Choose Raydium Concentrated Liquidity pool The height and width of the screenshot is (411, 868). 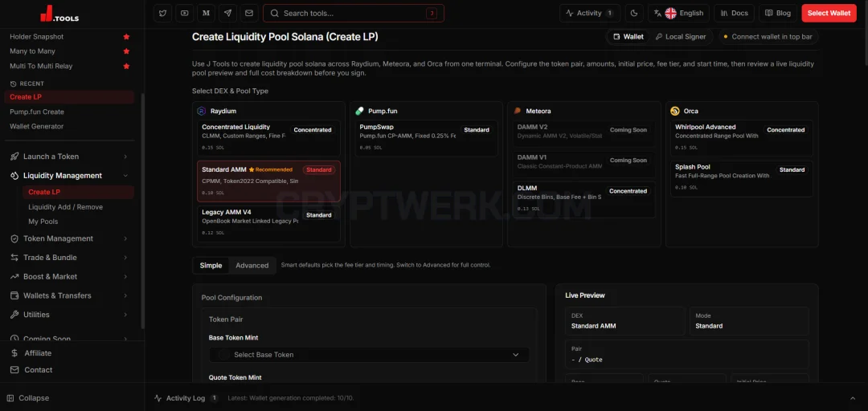268,138
